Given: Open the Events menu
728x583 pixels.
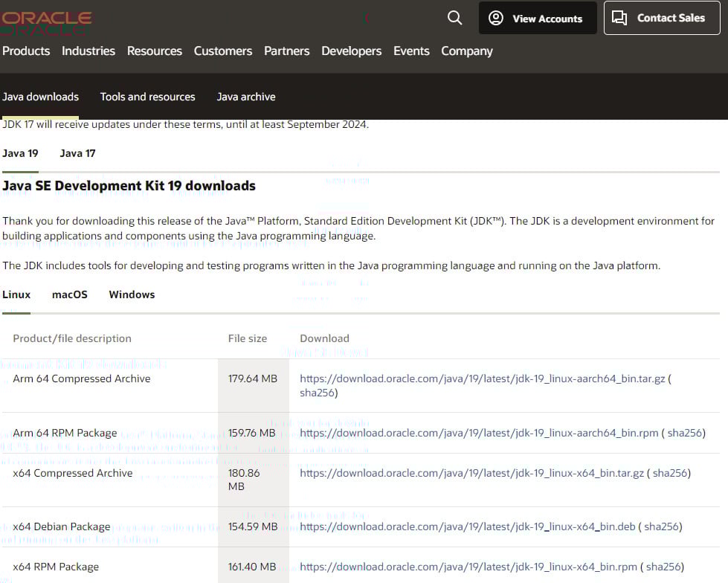Looking at the screenshot, I should coord(411,51).
